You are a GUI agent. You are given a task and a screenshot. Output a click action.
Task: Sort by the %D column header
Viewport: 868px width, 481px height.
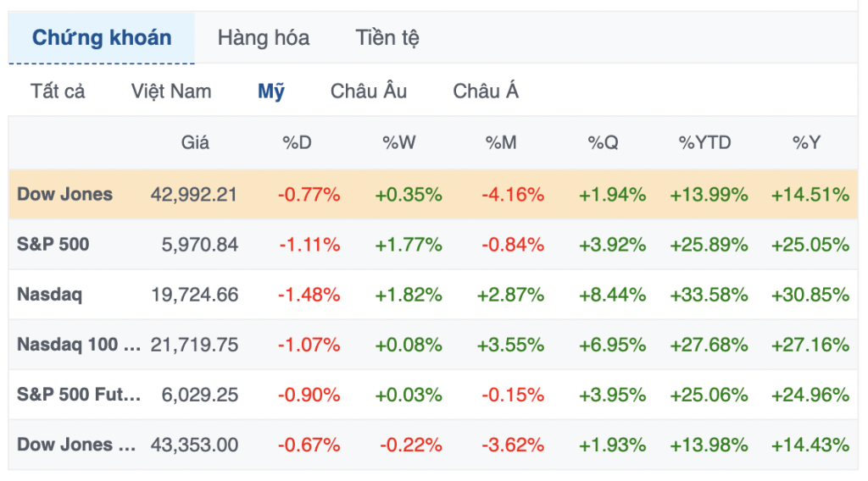coord(297,142)
